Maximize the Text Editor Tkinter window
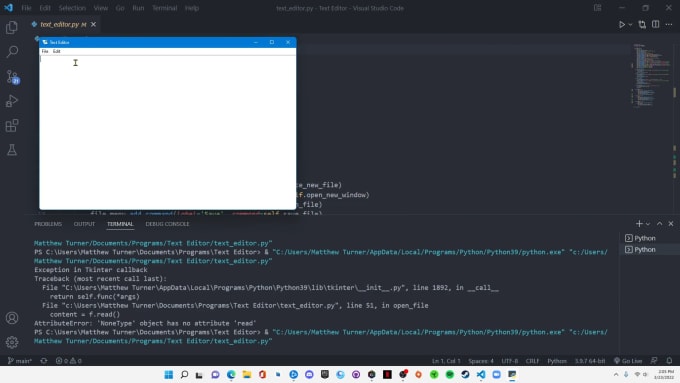The height and width of the screenshot is (383, 680). click(x=271, y=42)
